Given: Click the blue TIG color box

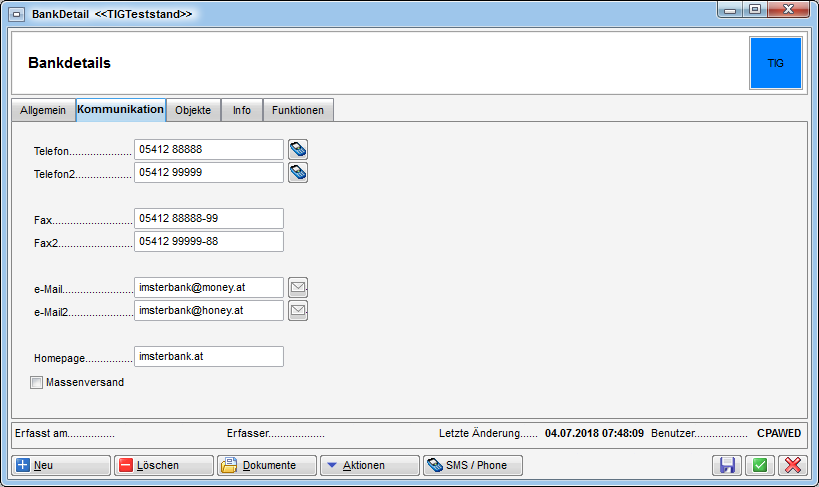Looking at the screenshot, I should 775,63.
